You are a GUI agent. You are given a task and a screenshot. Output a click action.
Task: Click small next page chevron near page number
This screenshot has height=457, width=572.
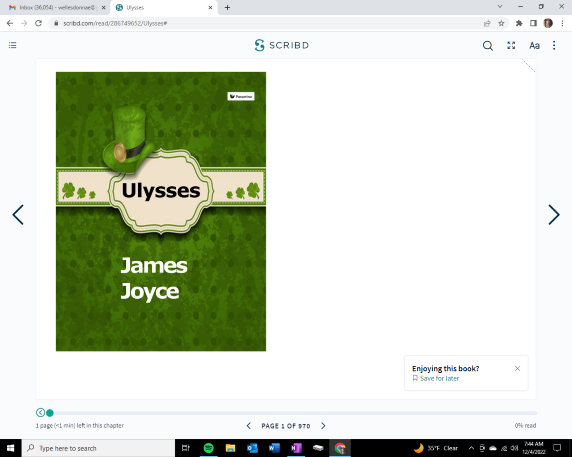point(323,426)
